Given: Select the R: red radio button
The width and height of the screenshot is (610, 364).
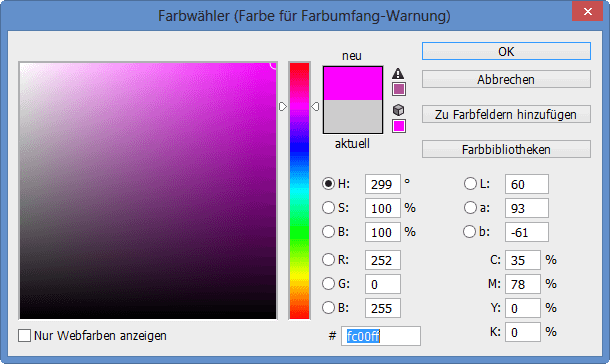Looking at the screenshot, I should (x=328, y=260).
